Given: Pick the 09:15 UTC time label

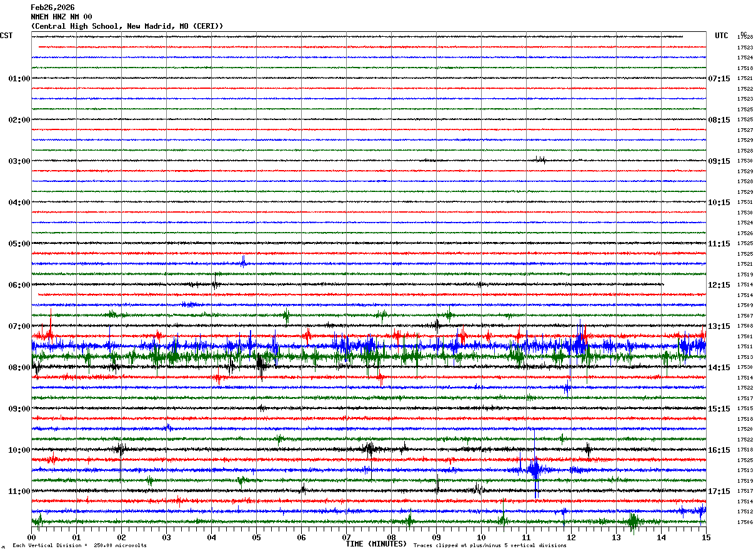Looking at the screenshot, I should 719,161.
